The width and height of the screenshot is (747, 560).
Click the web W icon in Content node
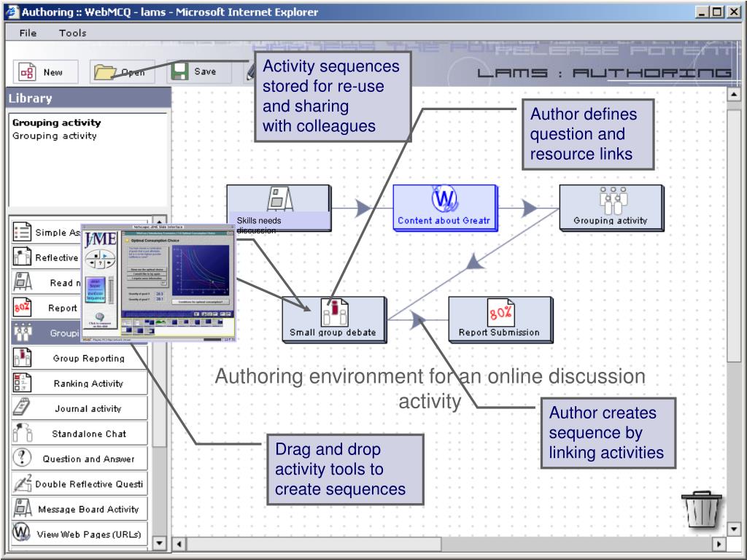coord(444,198)
